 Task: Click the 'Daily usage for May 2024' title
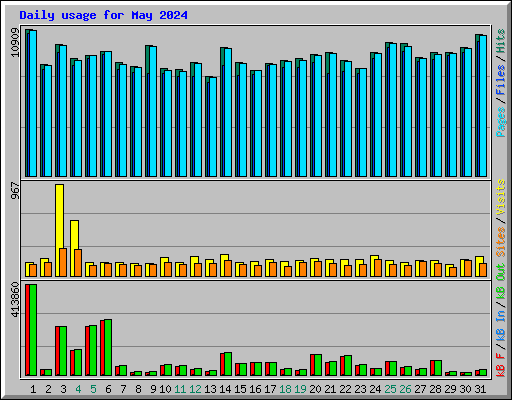(103, 15)
